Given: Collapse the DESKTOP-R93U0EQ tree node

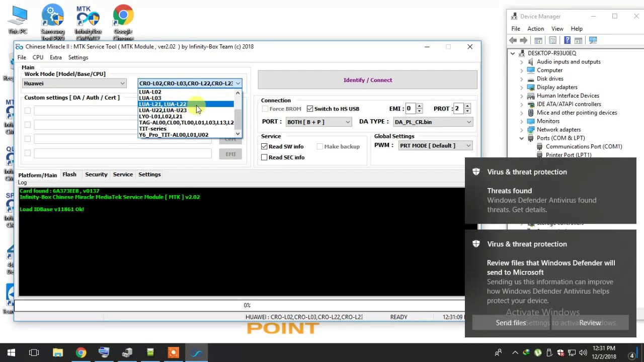Looking at the screenshot, I should point(513,53).
